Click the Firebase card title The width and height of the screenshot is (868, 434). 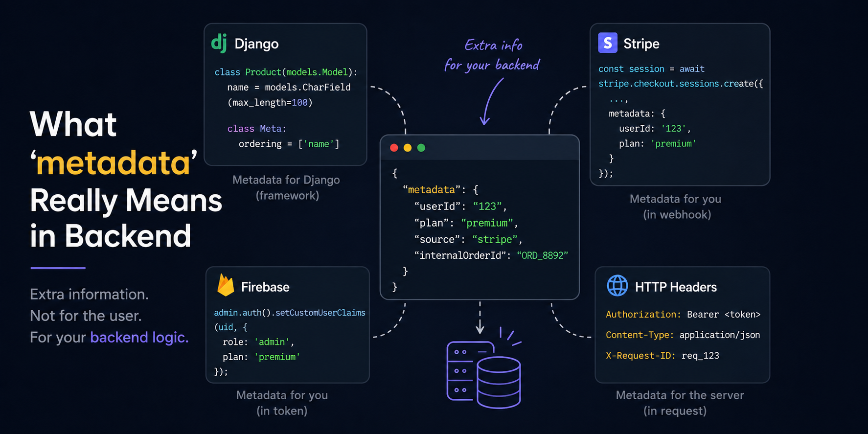(x=265, y=287)
